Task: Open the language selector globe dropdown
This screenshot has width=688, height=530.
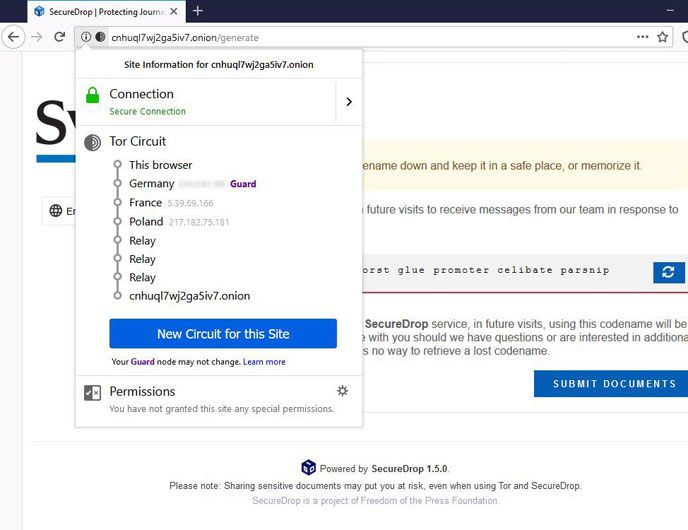Action: pos(58,211)
